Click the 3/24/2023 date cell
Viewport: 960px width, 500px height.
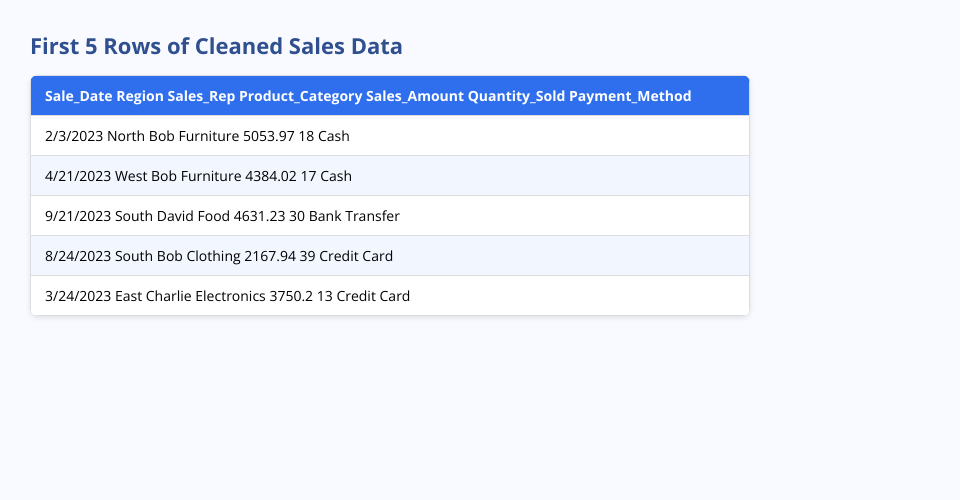click(78, 296)
